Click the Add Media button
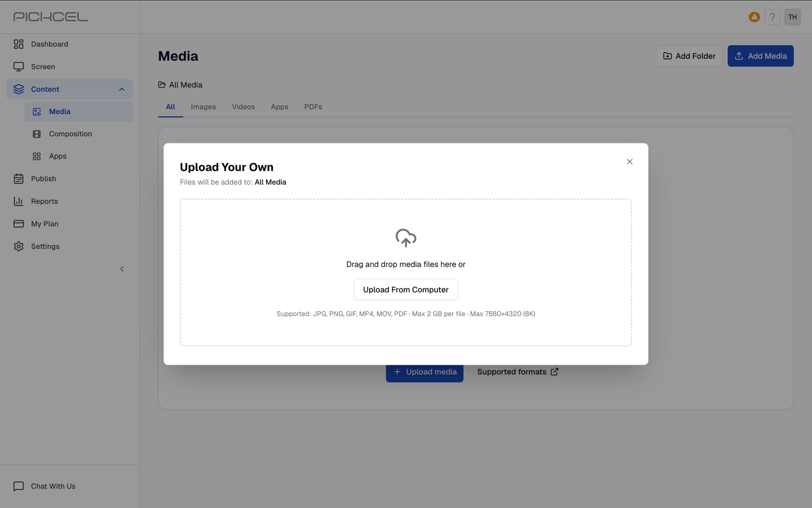Image resolution: width=812 pixels, height=508 pixels. tap(760, 56)
